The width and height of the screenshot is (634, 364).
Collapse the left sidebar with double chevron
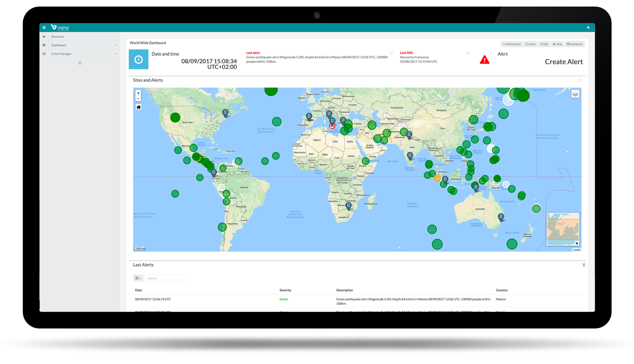(80, 63)
